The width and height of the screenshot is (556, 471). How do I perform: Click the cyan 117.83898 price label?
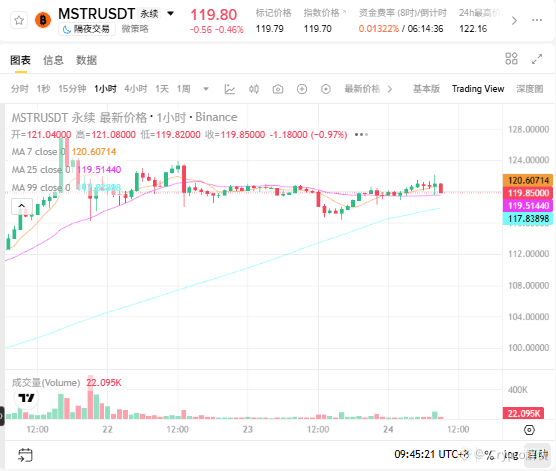(528, 218)
